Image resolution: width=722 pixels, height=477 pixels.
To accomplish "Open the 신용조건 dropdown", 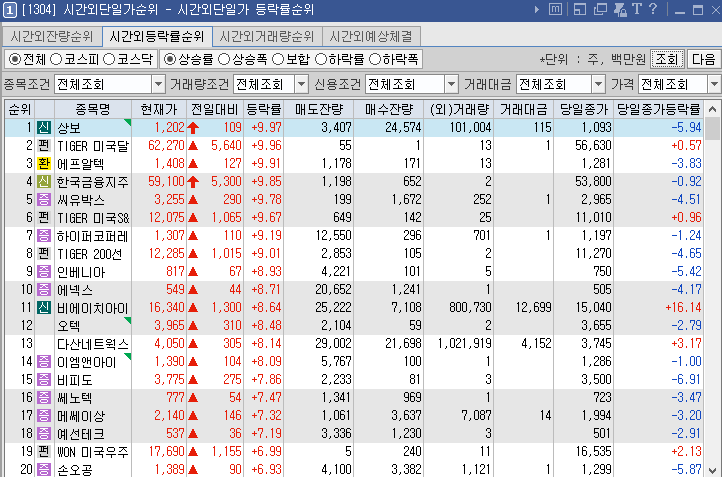I will (451, 84).
